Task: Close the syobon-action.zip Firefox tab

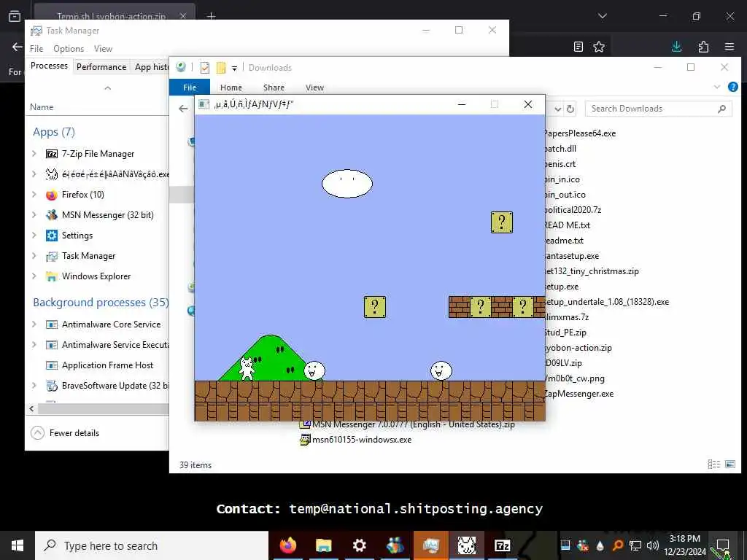Action: (x=183, y=16)
